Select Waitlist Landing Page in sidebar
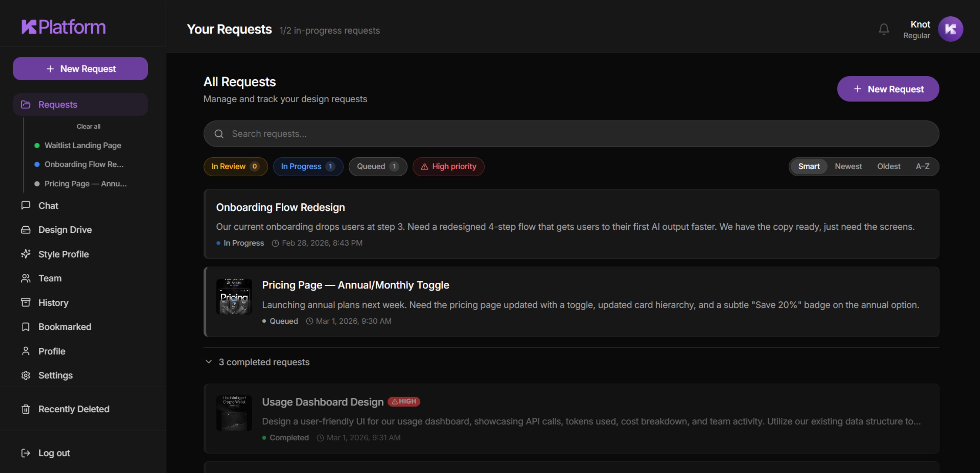The width and height of the screenshot is (980, 473). [x=83, y=145]
